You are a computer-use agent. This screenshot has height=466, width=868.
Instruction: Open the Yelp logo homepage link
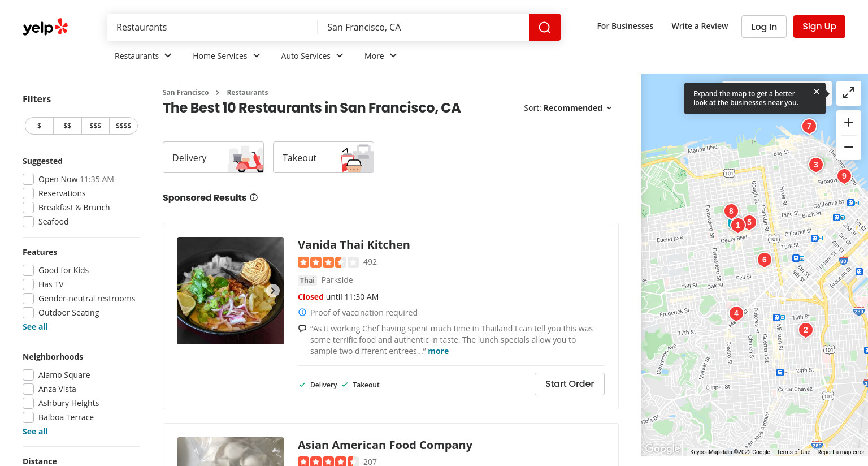pos(45,27)
